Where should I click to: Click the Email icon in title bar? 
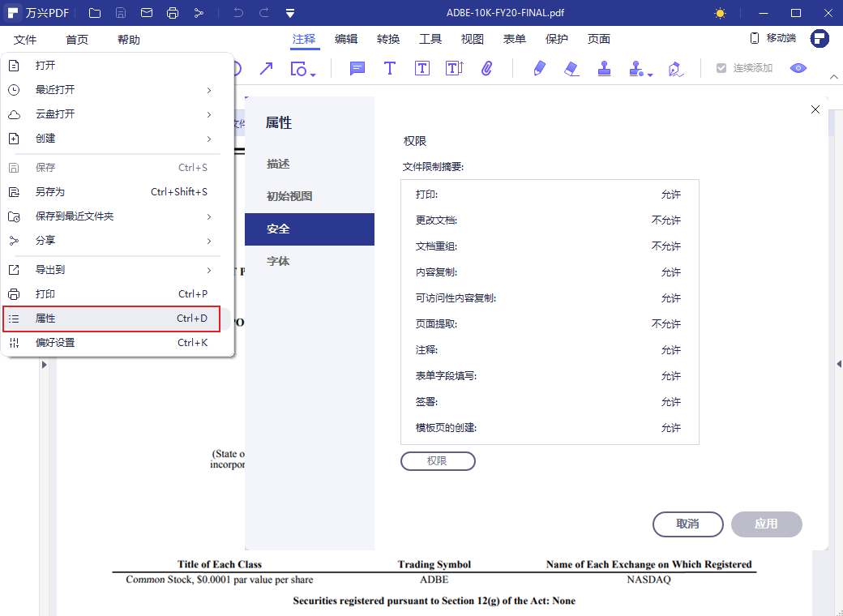point(147,12)
